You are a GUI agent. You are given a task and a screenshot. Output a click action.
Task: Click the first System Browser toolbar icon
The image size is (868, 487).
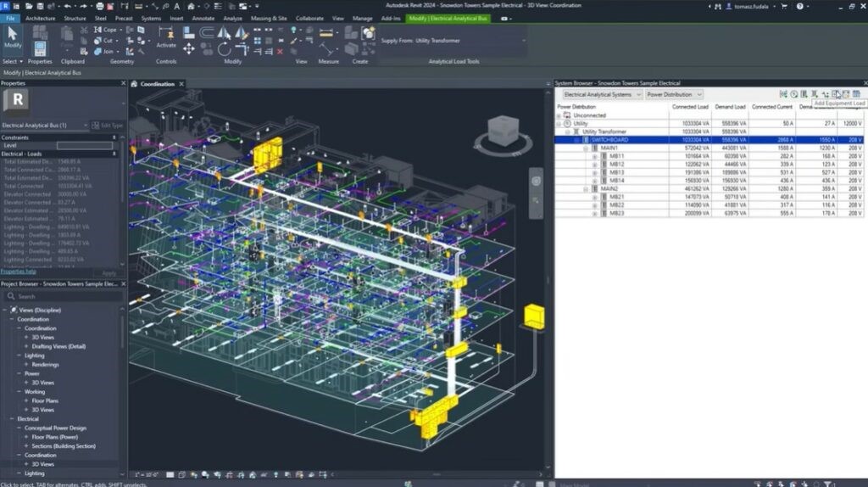coord(783,94)
